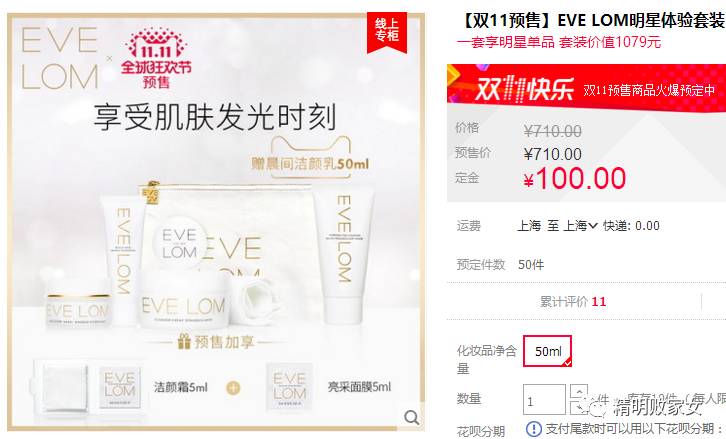Select the 50ml net content option
726x439 pixels.
click(547, 351)
